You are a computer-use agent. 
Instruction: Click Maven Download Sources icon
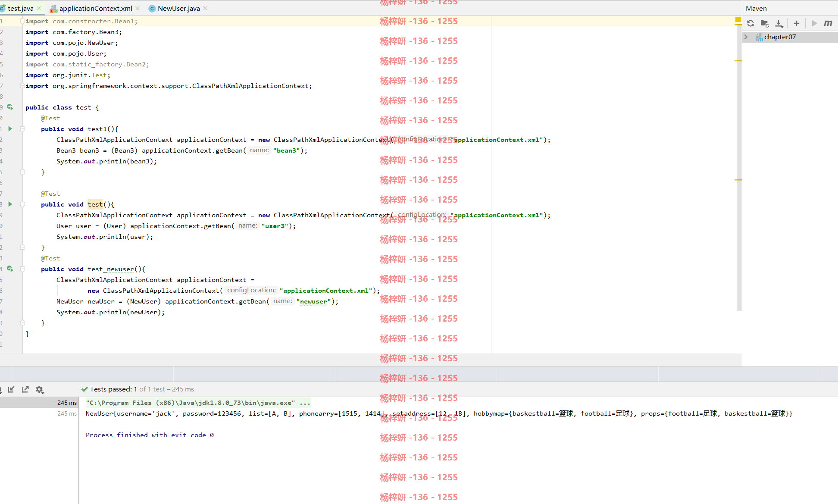[779, 23]
